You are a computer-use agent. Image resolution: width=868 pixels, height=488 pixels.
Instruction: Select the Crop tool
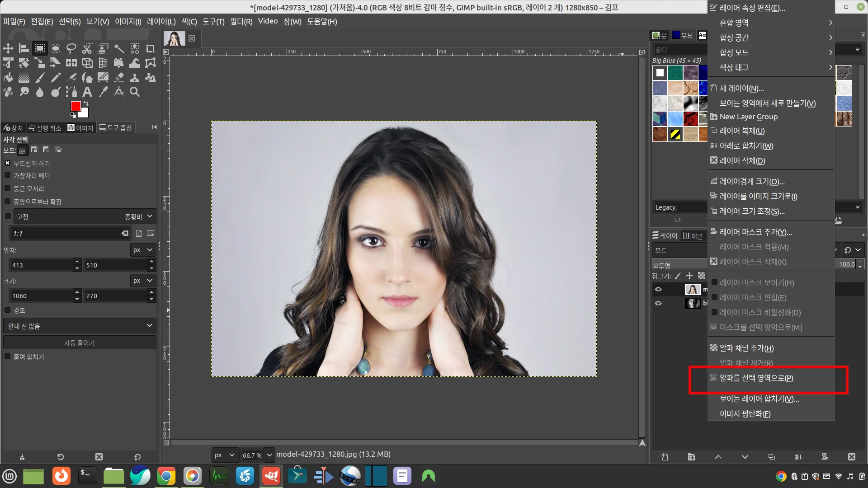click(x=151, y=48)
